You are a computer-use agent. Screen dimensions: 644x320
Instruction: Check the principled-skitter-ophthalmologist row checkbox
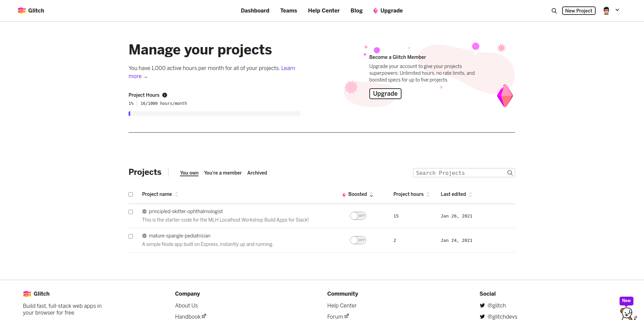coord(131,212)
